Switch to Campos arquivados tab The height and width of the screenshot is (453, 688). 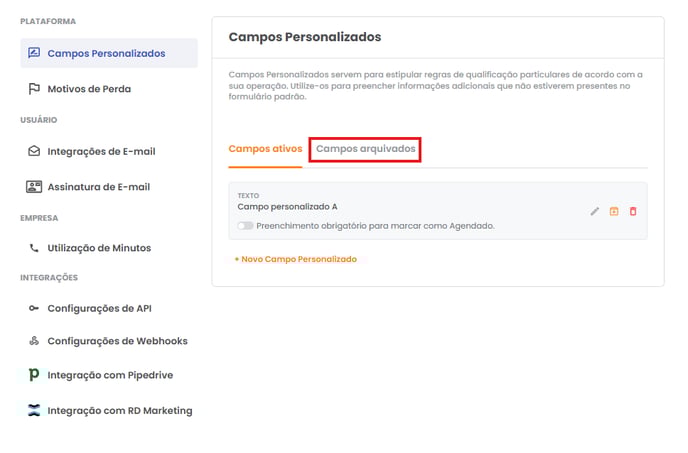pyautogui.click(x=366, y=149)
